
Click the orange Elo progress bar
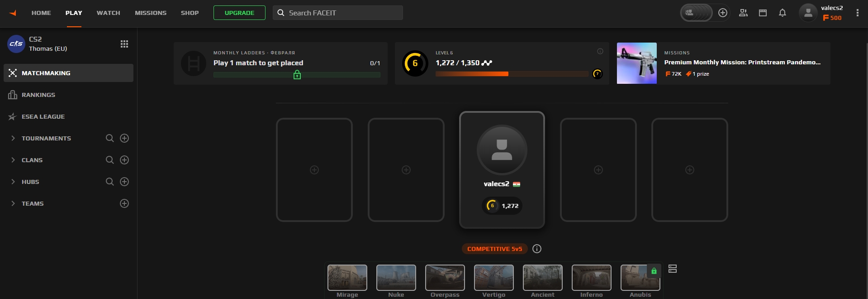pyautogui.click(x=512, y=74)
